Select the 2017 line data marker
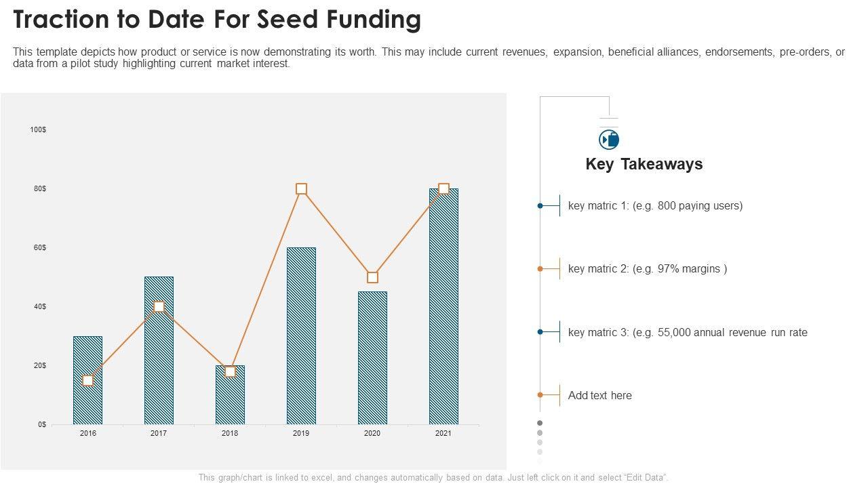Screen dimensions: 868x488 (159, 306)
